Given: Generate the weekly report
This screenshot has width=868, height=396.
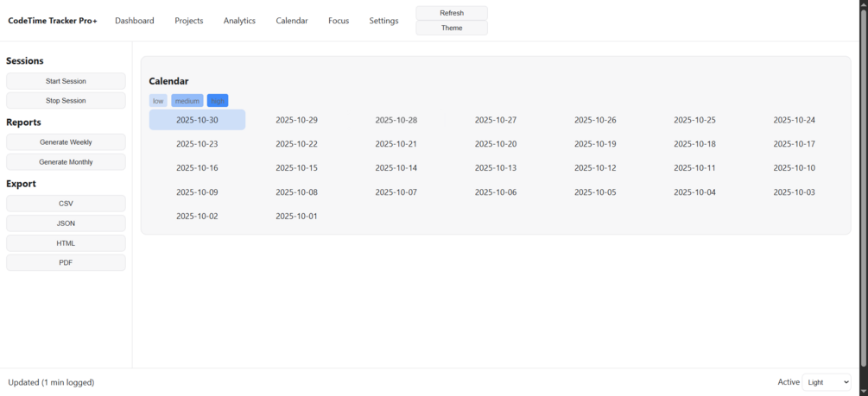Looking at the screenshot, I should tap(66, 142).
